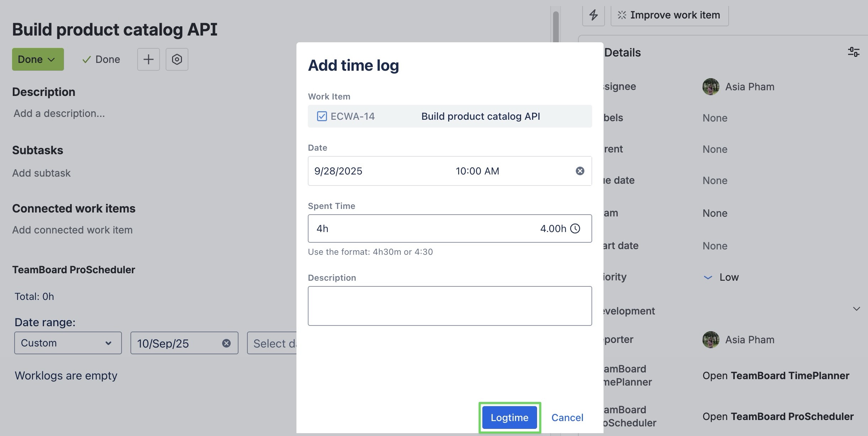Open the Done status dropdown
This screenshot has height=436, width=868.
(38, 59)
